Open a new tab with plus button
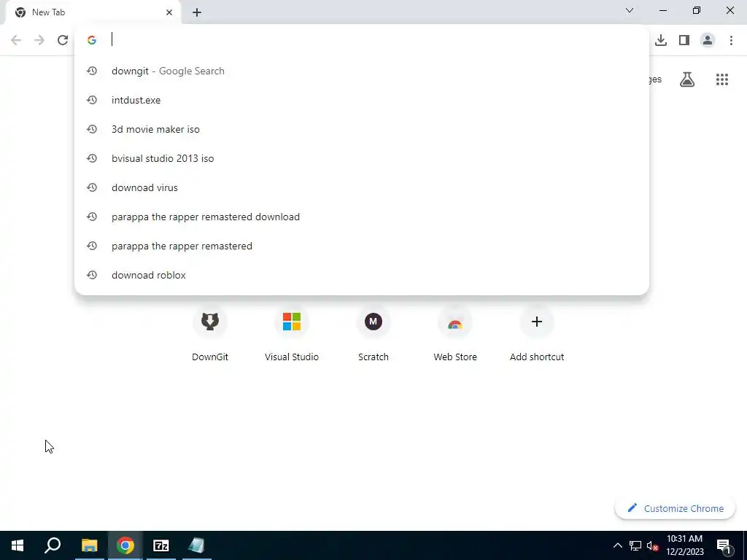Image resolution: width=747 pixels, height=560 pixels. pos(197,12)
